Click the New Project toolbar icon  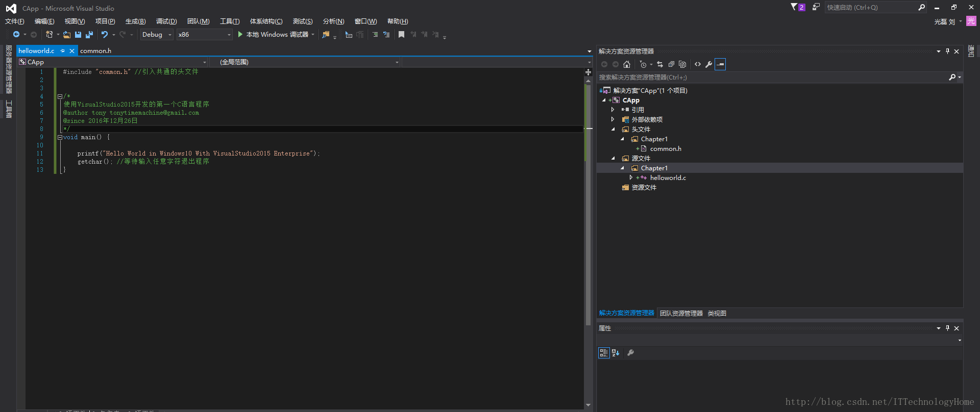click(49, 35)
